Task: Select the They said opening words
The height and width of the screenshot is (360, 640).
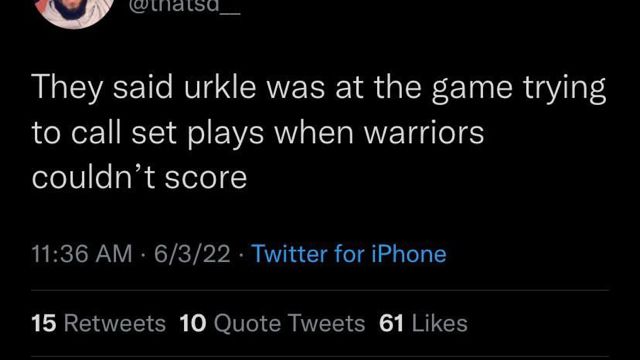Action: (x=102, y=87)
